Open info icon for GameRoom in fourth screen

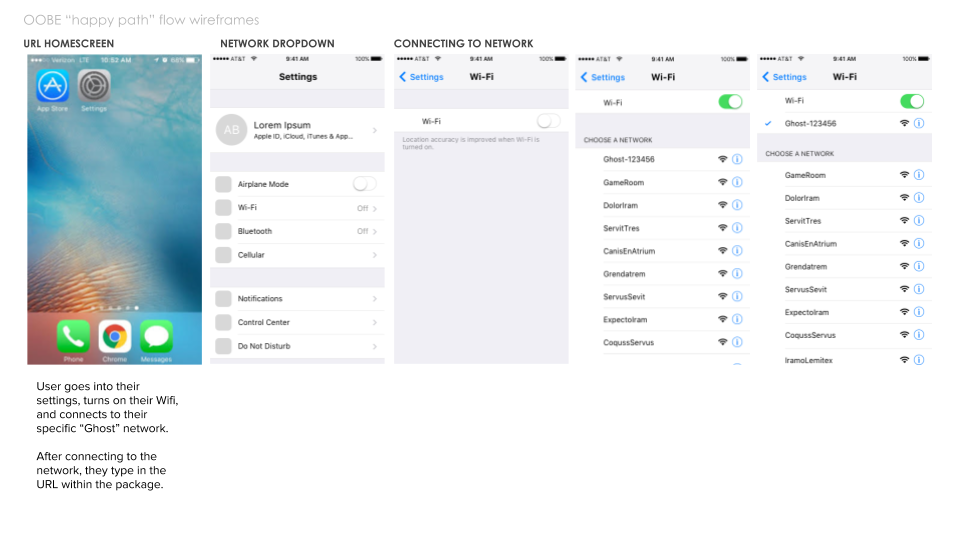click(737, 182)
